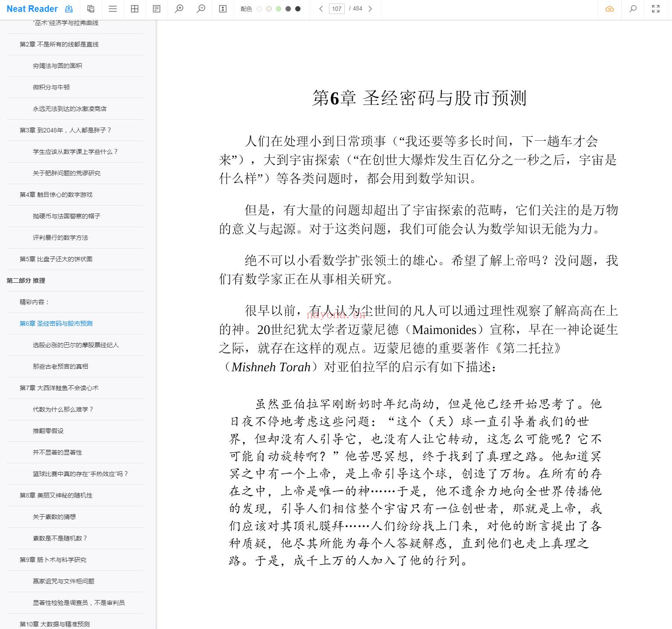Go to the next page arrow
The height and width of the screenshot is (629, 672).
370,9
